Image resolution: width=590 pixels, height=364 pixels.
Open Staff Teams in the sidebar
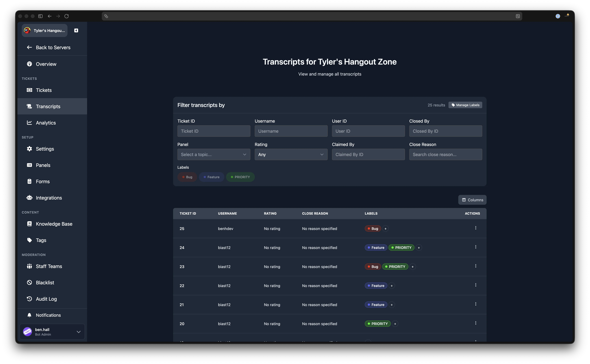click(x=52, y=266)
